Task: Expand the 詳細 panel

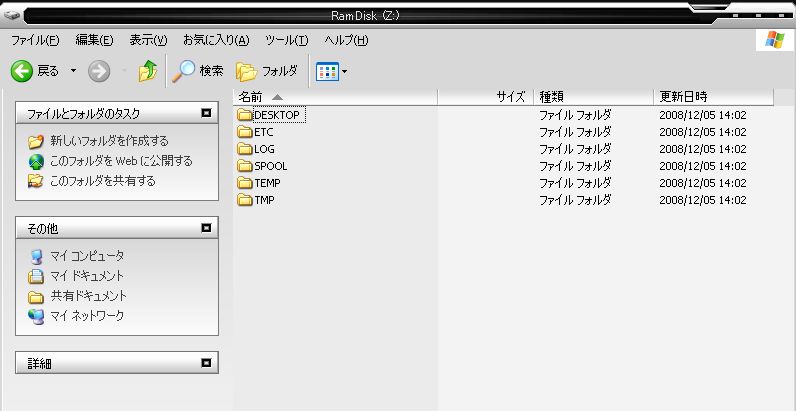Action: coord(206,363)
